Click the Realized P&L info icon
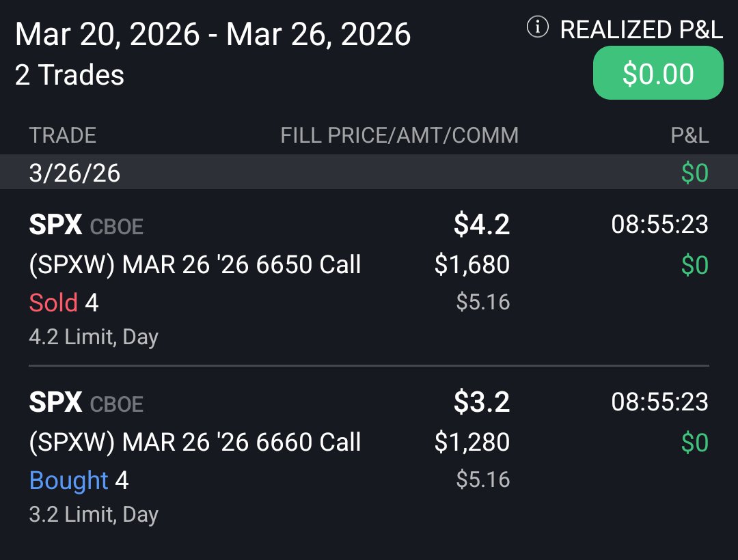Image resolution: width=738 pixels, height=560 pixels. point(538,28)
